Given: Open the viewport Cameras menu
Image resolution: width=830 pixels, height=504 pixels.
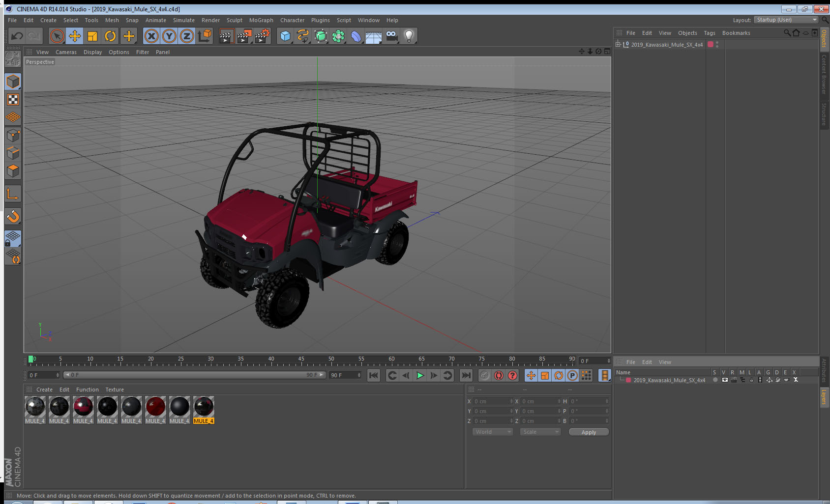Looking at the screenshot, I should pos(66,52).
